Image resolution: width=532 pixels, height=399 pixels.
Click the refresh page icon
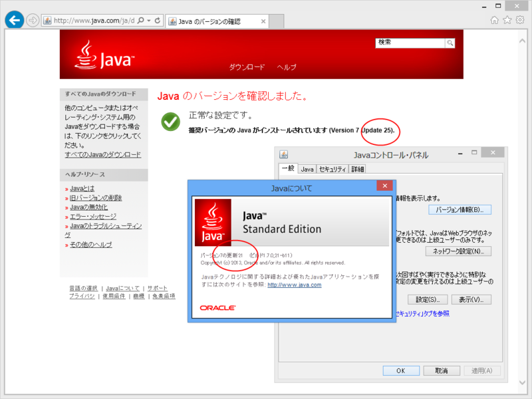coord(158,21)
